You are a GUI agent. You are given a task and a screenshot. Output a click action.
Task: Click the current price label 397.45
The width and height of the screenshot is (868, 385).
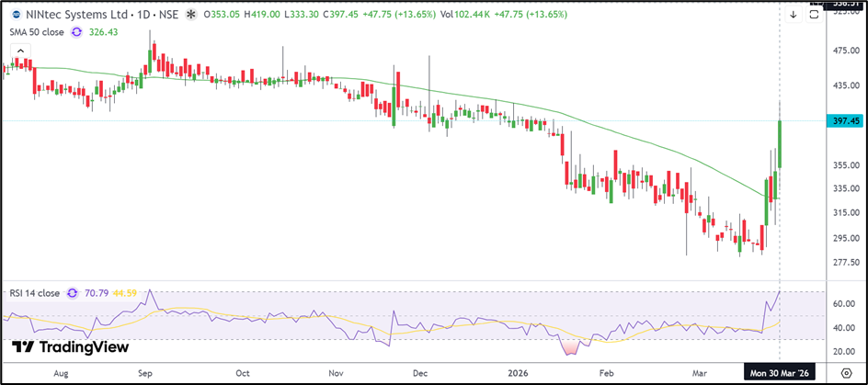pos(843,120)
